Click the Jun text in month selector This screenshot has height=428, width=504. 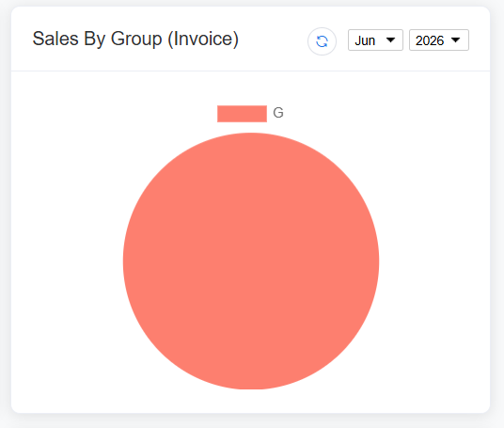tap(365, 40)
